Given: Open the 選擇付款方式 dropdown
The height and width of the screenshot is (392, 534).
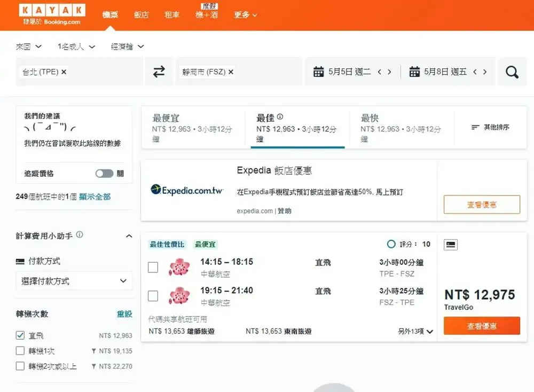Looking at the screenshot, I should pyautogui.click(x=74, y=281).
